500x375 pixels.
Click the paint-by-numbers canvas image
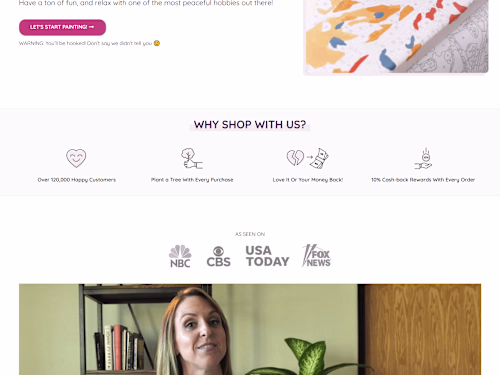point(396,36)
